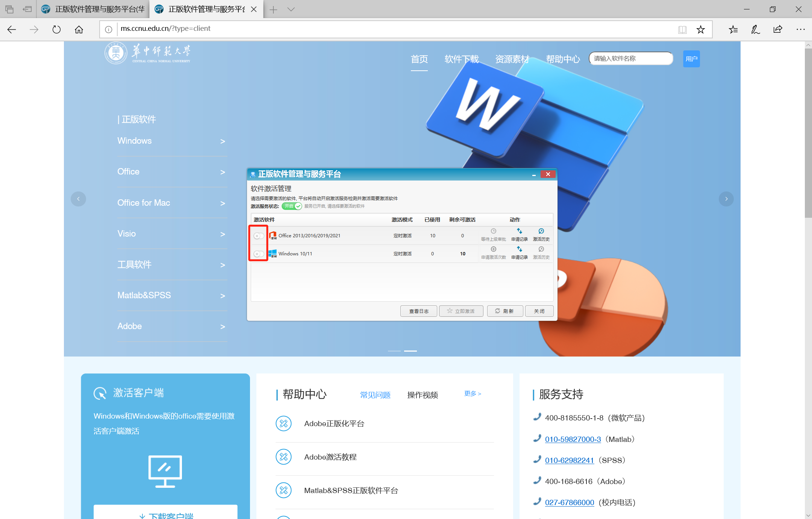
Task: Click the 010-62982241 SPSS phone link
Action: tap(570, 460)
